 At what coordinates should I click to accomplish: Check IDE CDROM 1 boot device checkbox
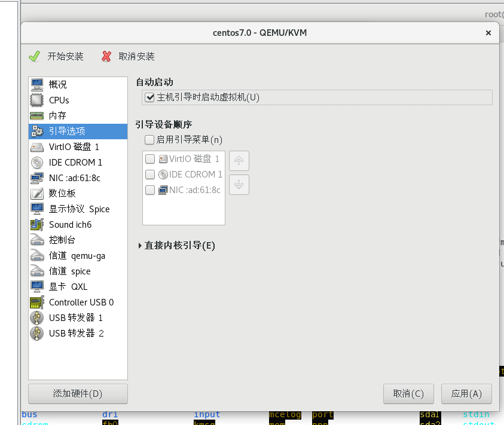[x=150, y=174]
